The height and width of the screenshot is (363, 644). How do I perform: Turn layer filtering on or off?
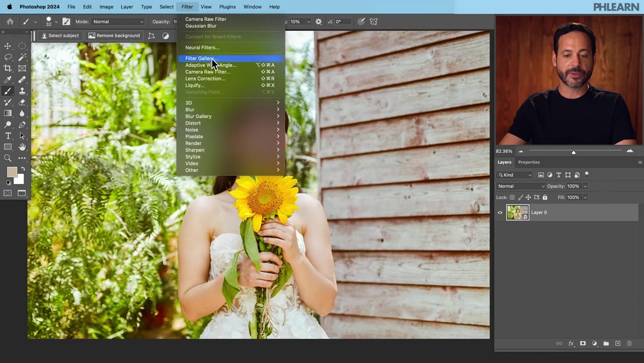tap(587, 174)
